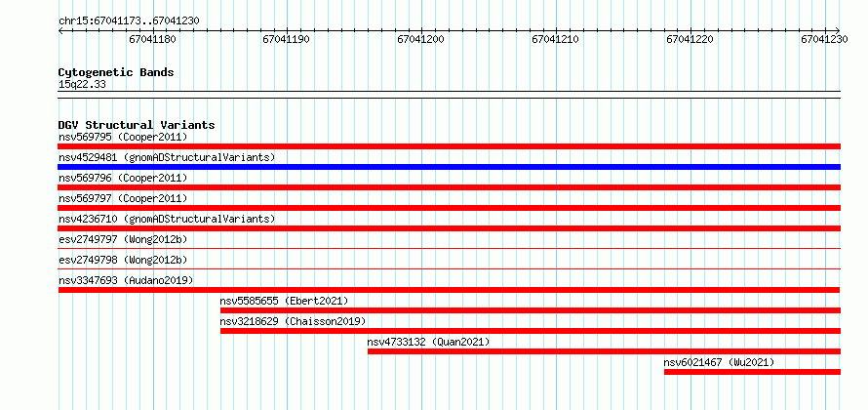Select the red bar under nsv569796
The height and width of the screenshot is (410, 868).
449,187
